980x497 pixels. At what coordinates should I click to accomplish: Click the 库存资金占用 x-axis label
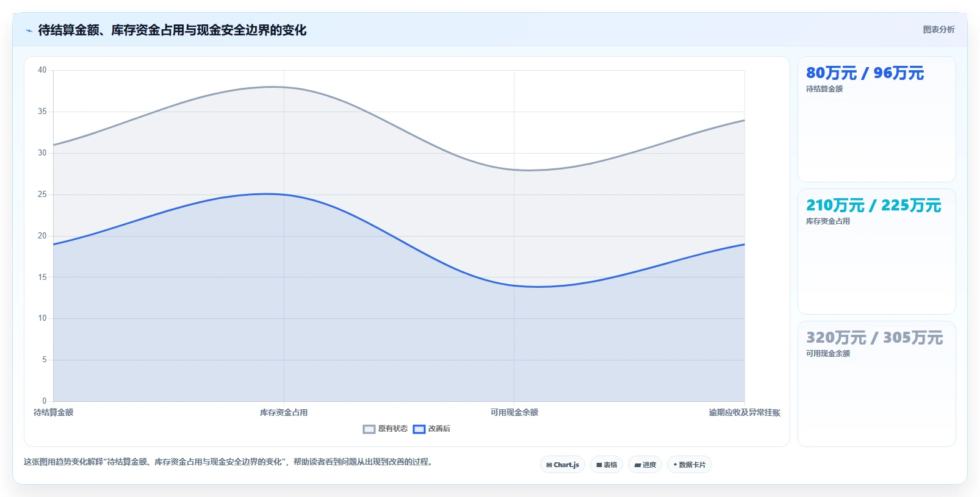tap(284, 413)
